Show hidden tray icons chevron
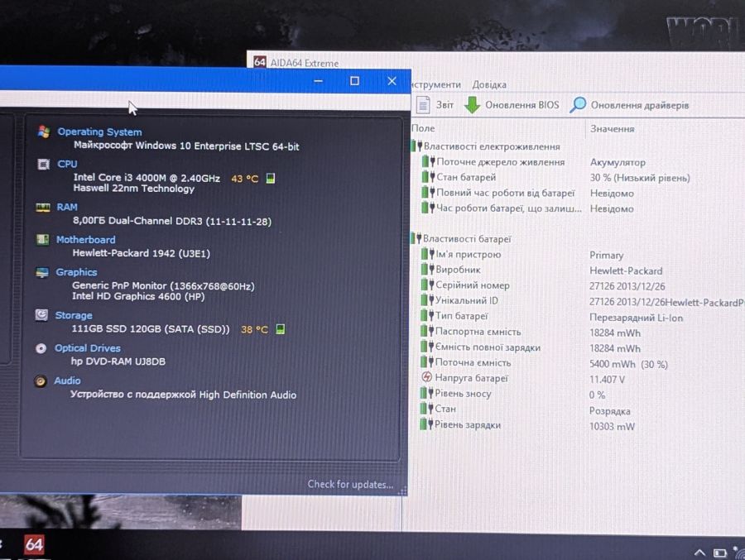Image resolution: width=745 pixels, height=560 pixels. 699,553
